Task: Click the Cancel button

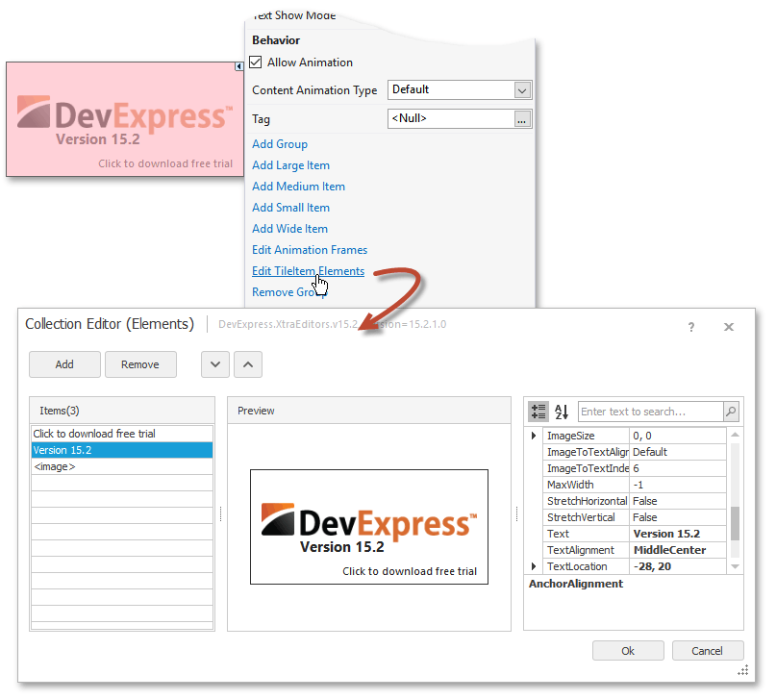Action: click(x=708, y=651)
